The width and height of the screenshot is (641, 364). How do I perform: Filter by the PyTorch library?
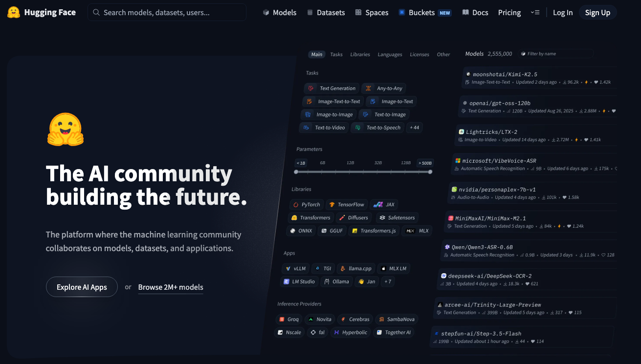tap(307, 205)
